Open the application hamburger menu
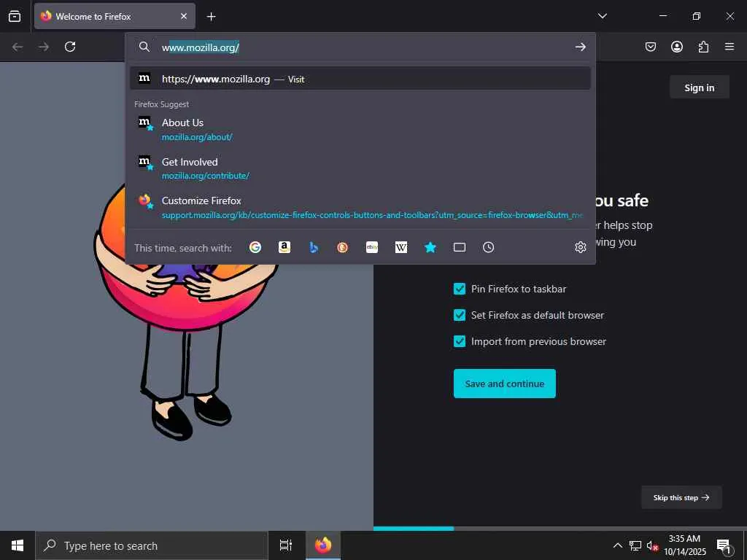Screen dimensions: 747x560 tap(729, 47)
